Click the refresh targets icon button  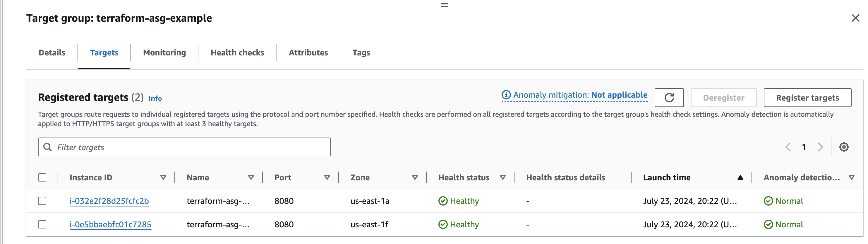(x=669, y=98)
